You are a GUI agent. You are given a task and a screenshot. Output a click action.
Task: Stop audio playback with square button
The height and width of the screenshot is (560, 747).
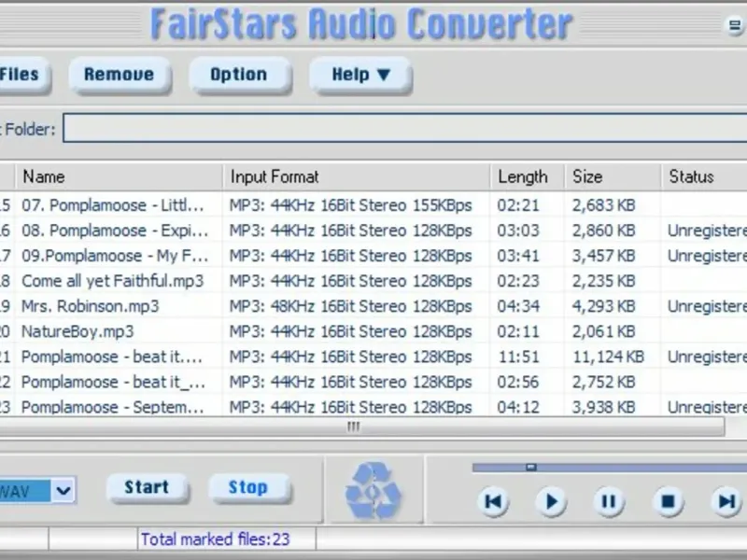pyautogui.click(x=668, y=501)
